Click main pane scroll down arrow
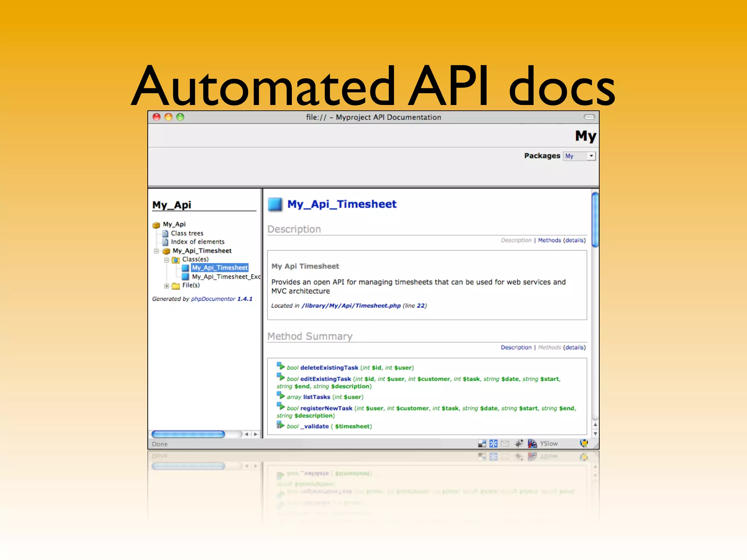 [x=595, y=433]
